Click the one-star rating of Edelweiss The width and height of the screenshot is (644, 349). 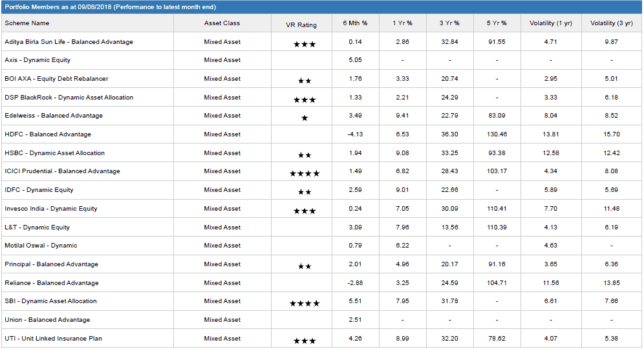[x=305, y=118]
